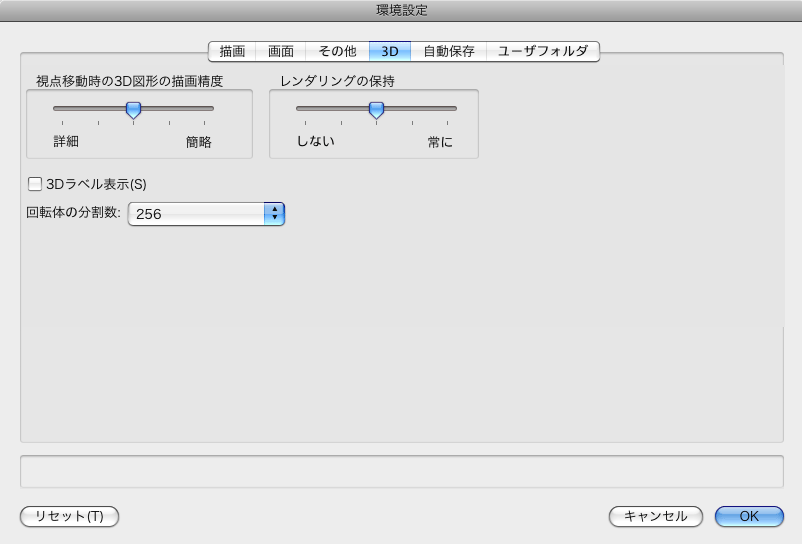
Task: Click the empty description box above the buttons
Action: [401, 471]
